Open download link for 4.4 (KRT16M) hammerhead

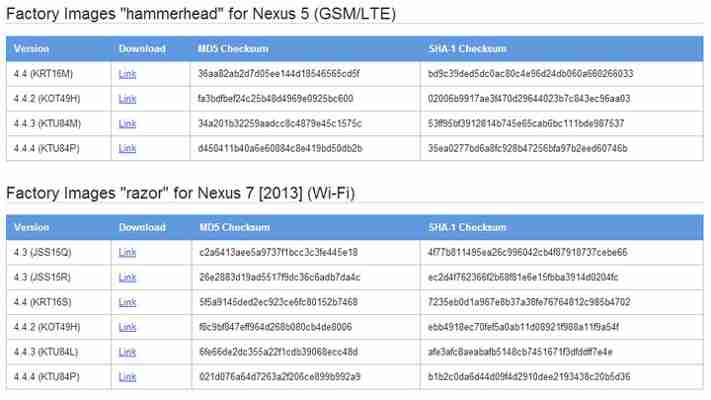tap(127, 74)
